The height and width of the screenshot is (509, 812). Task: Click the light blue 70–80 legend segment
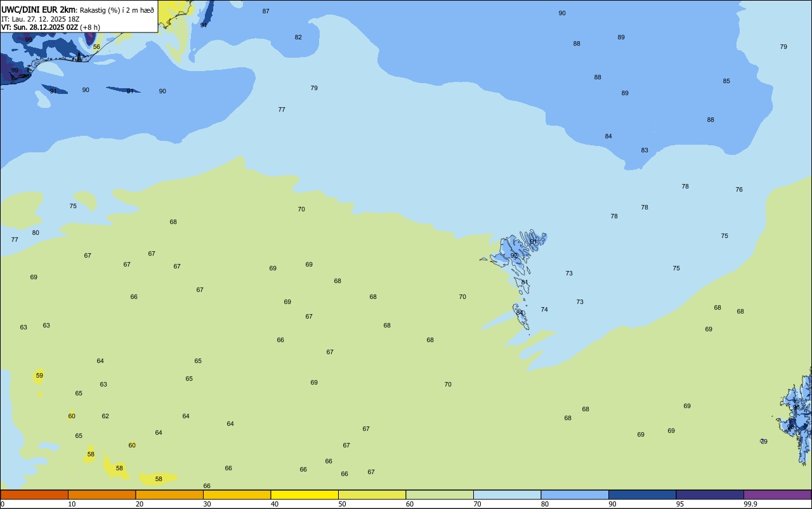point(507,494)
